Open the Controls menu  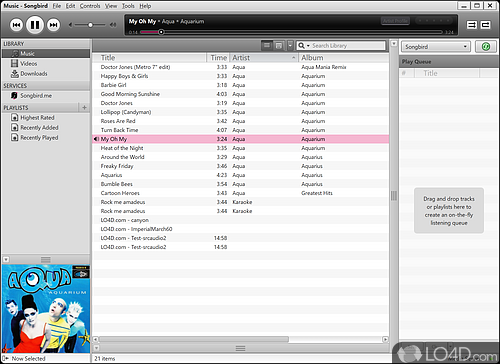[x=90, y=6]
